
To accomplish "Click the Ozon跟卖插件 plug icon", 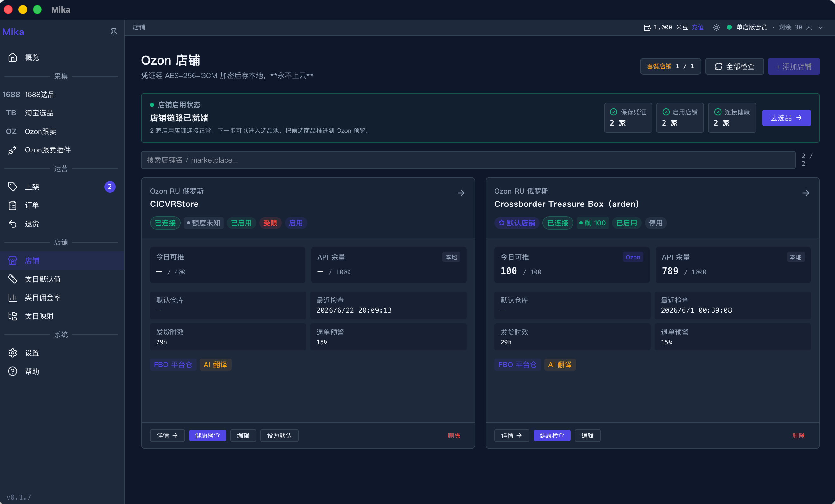I will (x=13, y=150).
